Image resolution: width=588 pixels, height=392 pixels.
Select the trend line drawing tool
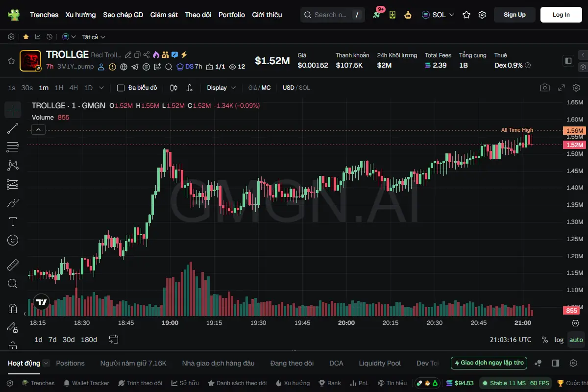13,128
